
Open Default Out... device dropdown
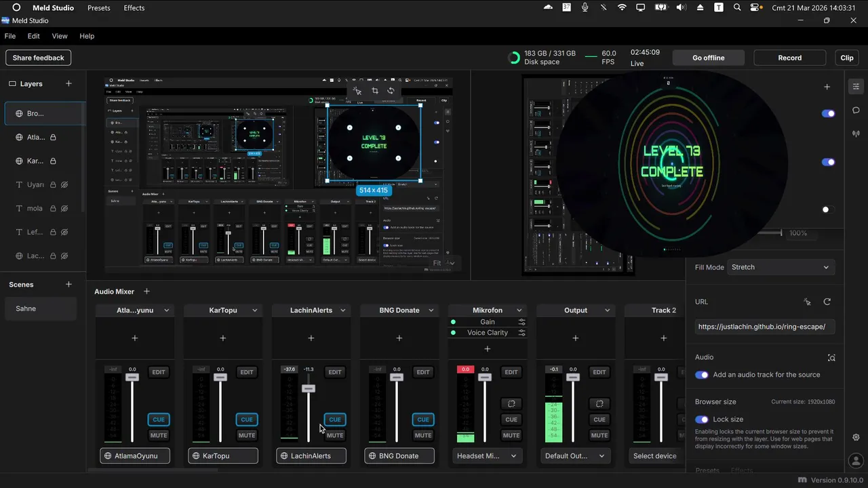point(576,456)
